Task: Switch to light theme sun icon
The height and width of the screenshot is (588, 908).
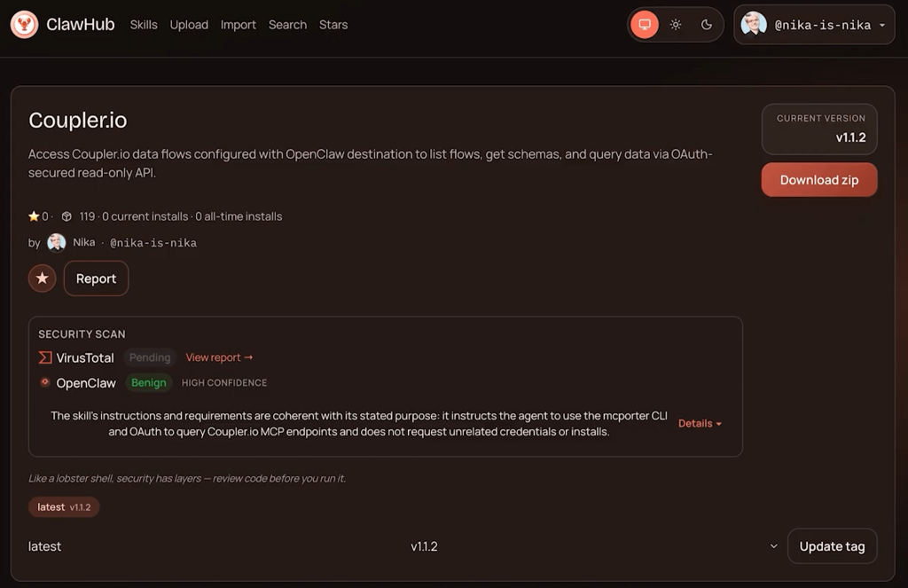Action: pyautogui.click(x=676, y=25)
